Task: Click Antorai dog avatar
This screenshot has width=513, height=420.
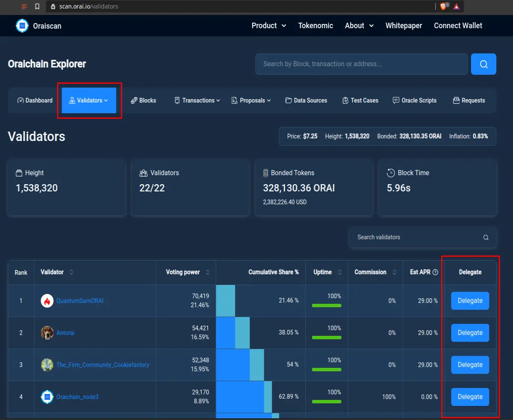Action: click(x=47, y=333)
